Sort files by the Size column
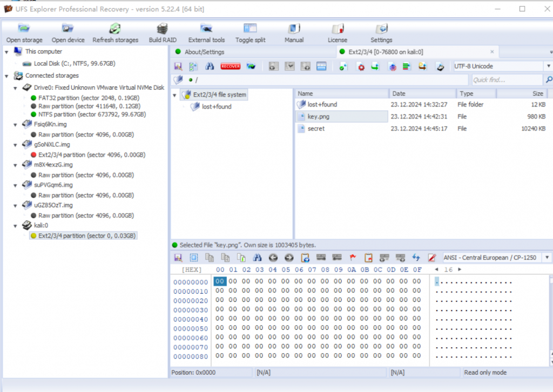Image resolution: width=553 pixels, height=392 pixels. pos(522,93)
